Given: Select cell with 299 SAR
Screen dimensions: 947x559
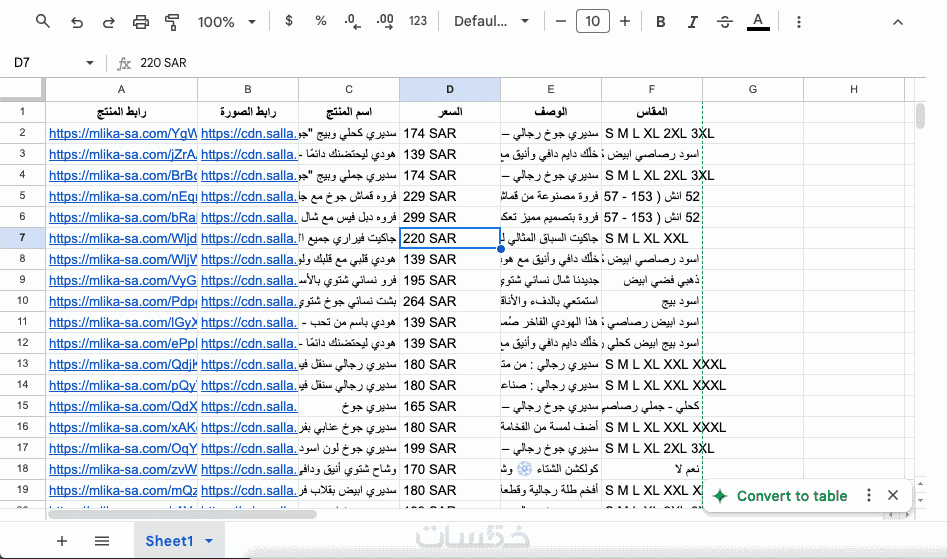Looking at the screenshot, I should (450, 217).
